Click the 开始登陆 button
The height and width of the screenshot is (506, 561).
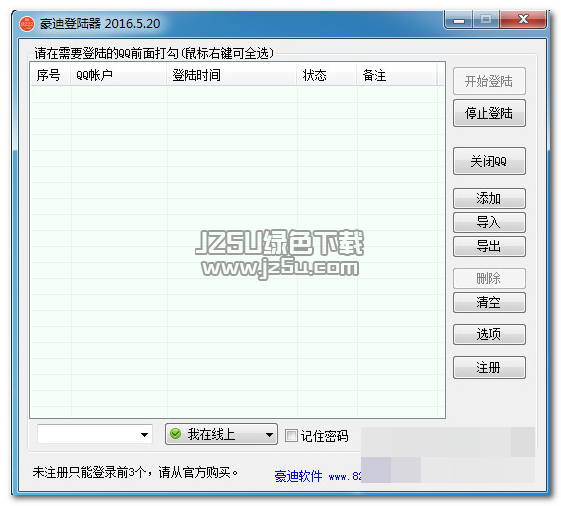tap(489, 81)
